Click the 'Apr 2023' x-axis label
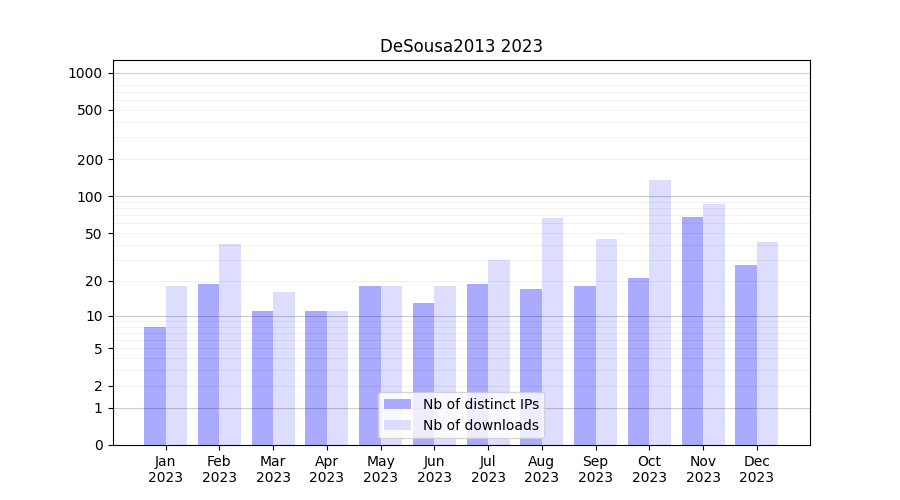The image size is (900, 500). [x=327, y=469]
